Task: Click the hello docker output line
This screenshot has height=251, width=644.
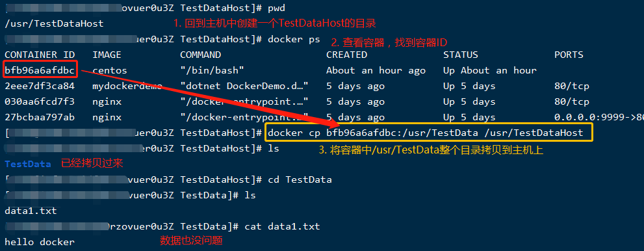Action: click(x=40, y=243)
